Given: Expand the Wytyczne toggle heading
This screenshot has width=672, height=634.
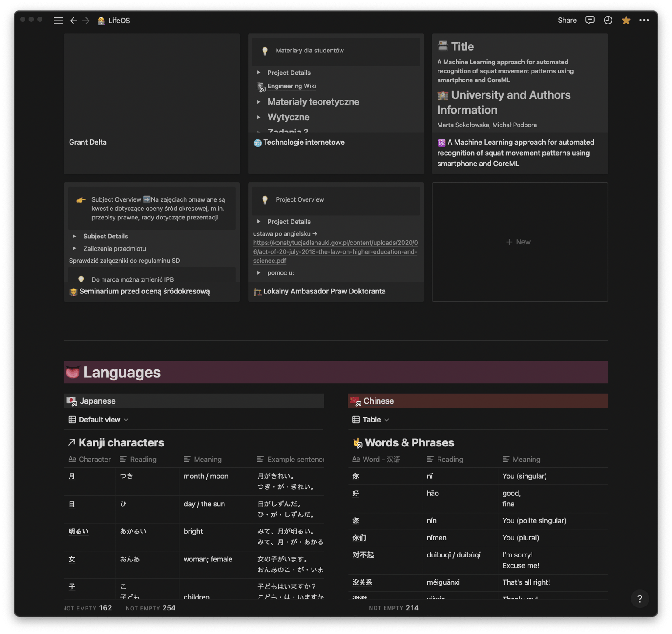Looking at the screenshot, I should pyautogui.click(x=259, y=117).
